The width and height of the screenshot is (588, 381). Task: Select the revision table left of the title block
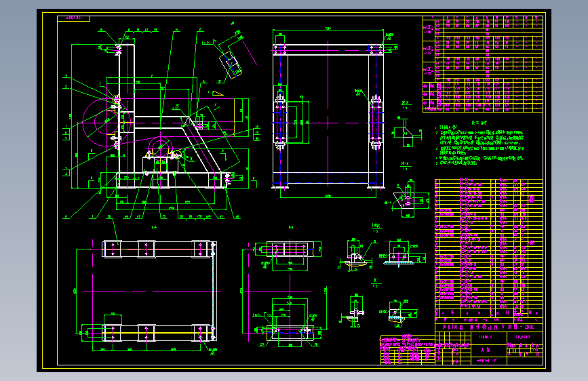[408, 350]
